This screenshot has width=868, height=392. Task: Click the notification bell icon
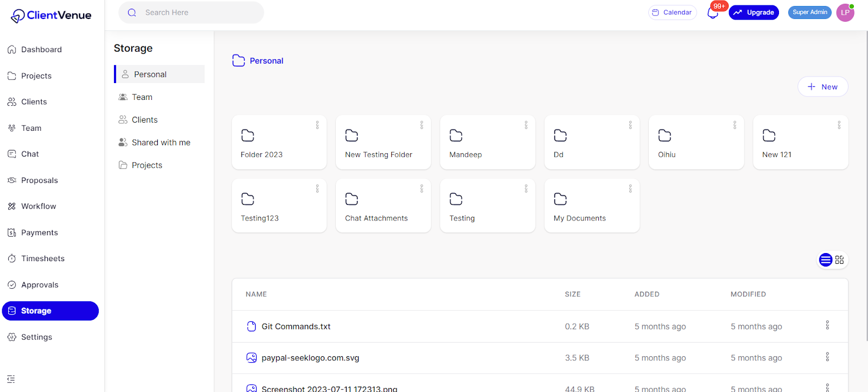click(x=713, y=13)
